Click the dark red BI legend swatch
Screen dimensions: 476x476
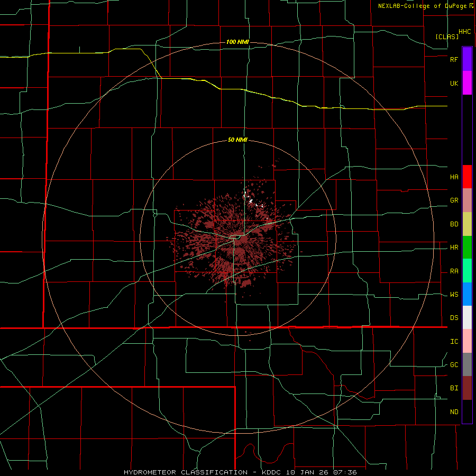click(x=467, y=388)
